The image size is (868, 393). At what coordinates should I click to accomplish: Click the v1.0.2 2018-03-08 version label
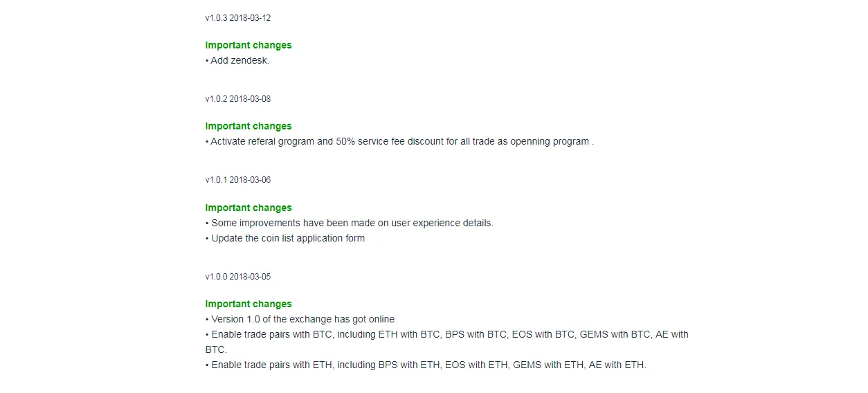238,99
